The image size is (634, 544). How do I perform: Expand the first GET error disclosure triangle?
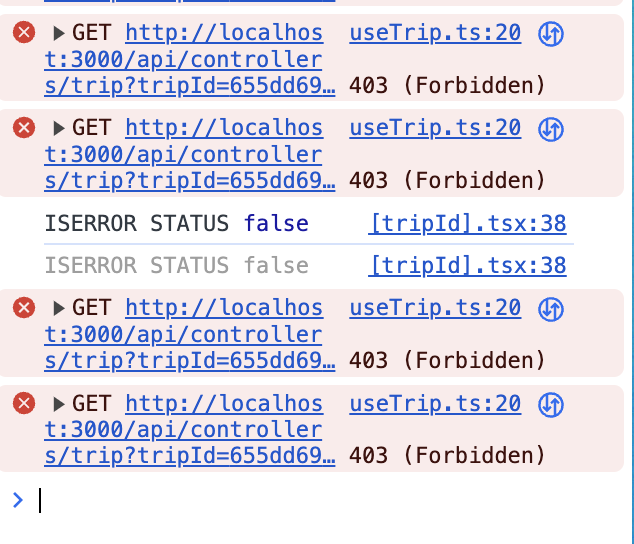(x=59, y=33)
